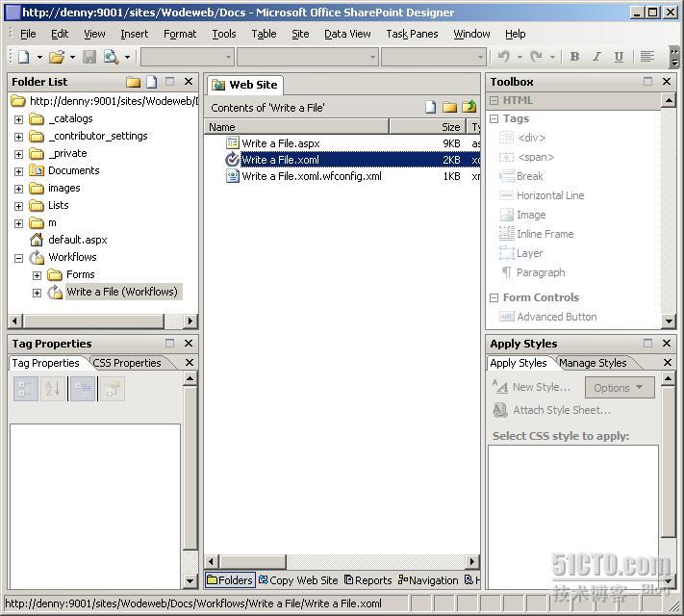Click New Folder icon in Folder List header
This screenshot has height=616, width=684.
tap(133, 82)
